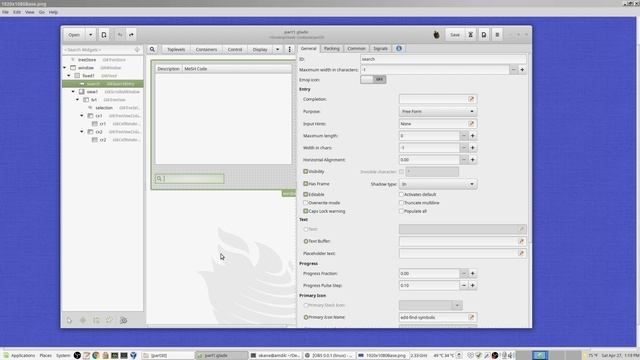
Task: Click the blue info icon tab
Action: click(x=399, y=48)
